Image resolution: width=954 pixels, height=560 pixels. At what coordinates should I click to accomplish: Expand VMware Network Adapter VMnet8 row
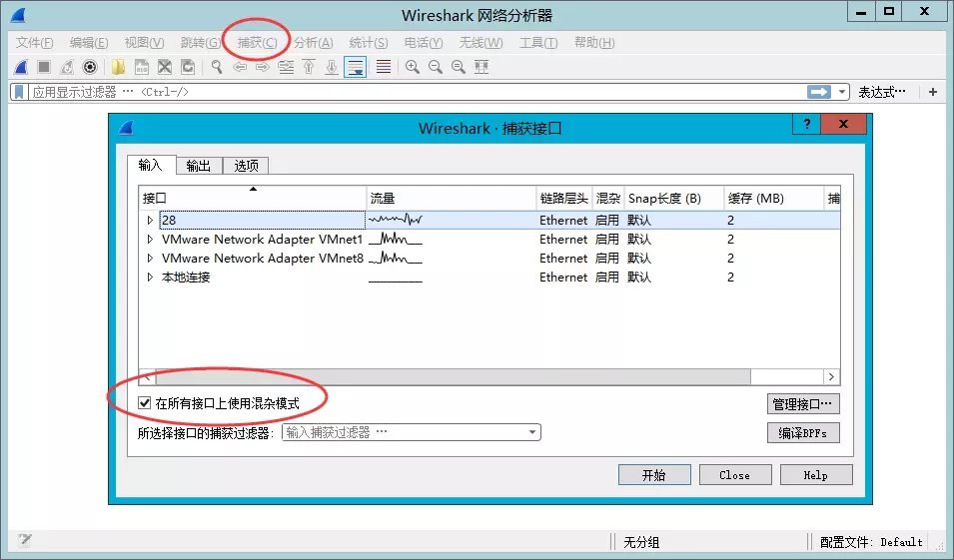(150, 258)
